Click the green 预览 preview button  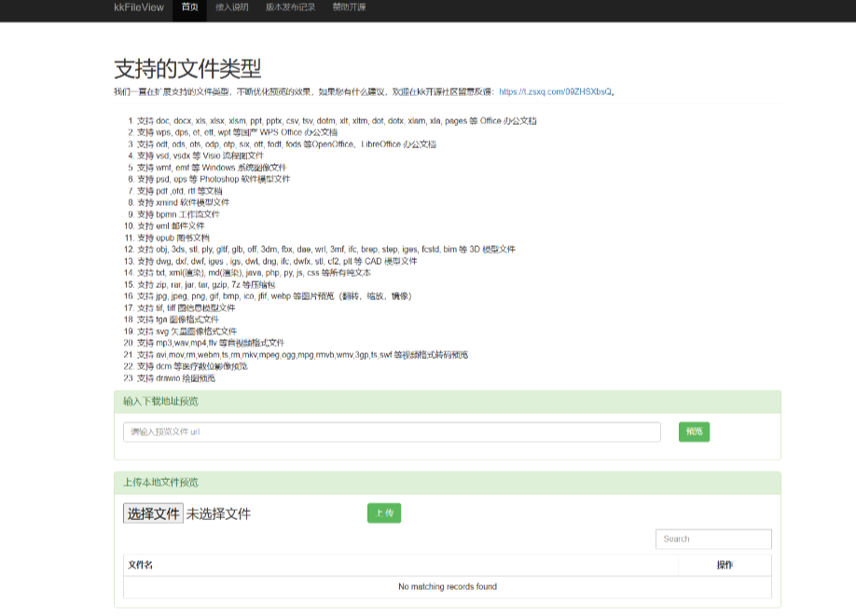[x=694, y=431]
